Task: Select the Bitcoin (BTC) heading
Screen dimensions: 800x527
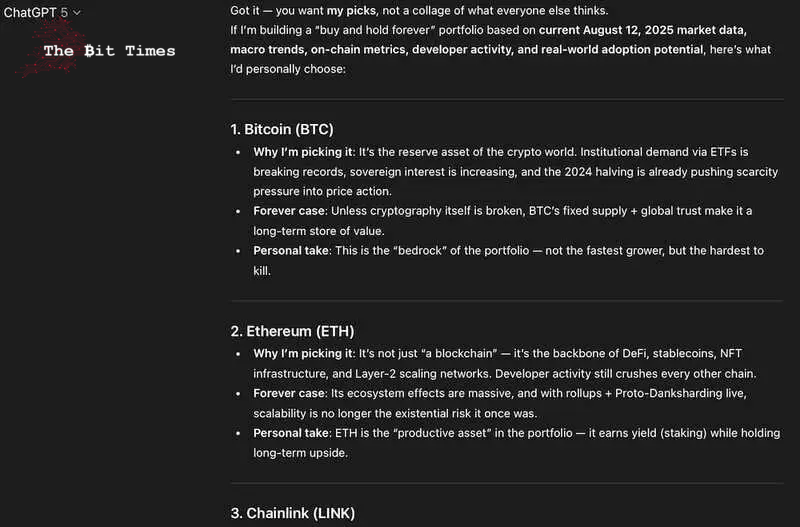Action: point(282,129)
